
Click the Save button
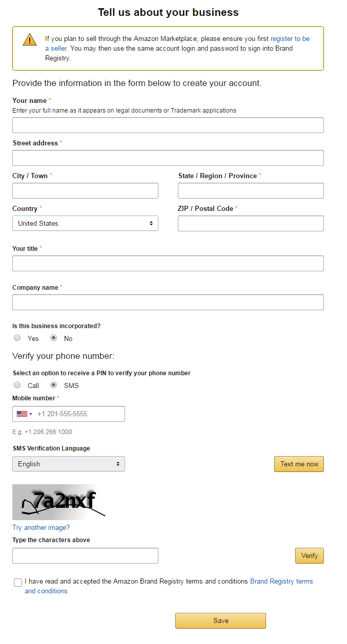(220, 620)
